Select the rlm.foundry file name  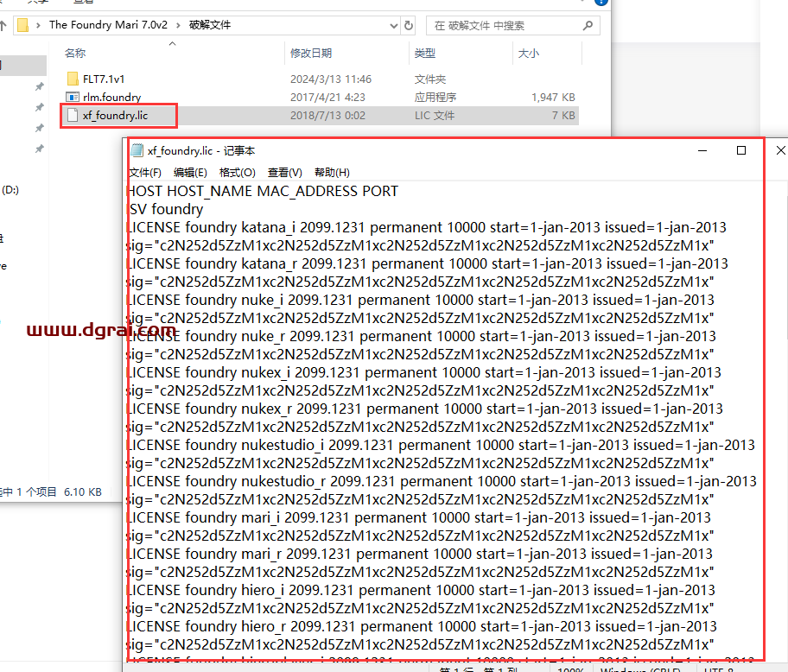pos(112,98)
